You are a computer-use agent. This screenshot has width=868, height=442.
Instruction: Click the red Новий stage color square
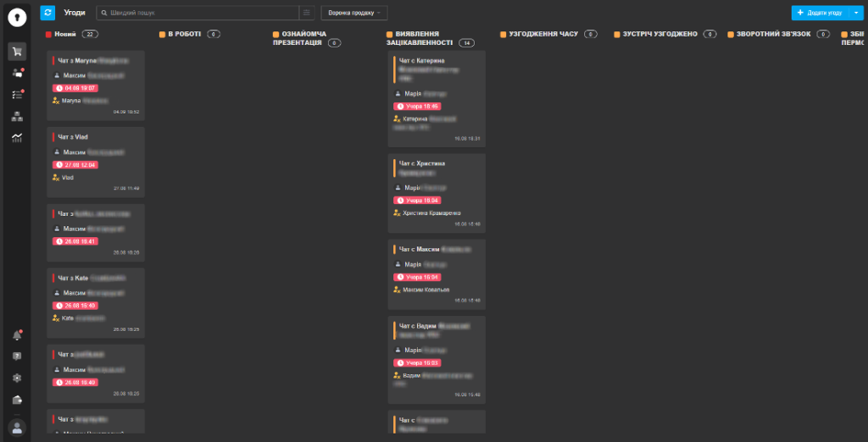pos(49,34)
